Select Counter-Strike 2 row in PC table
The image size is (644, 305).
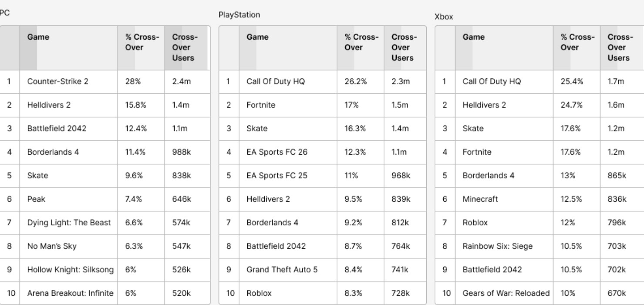[x=105, y=81]
